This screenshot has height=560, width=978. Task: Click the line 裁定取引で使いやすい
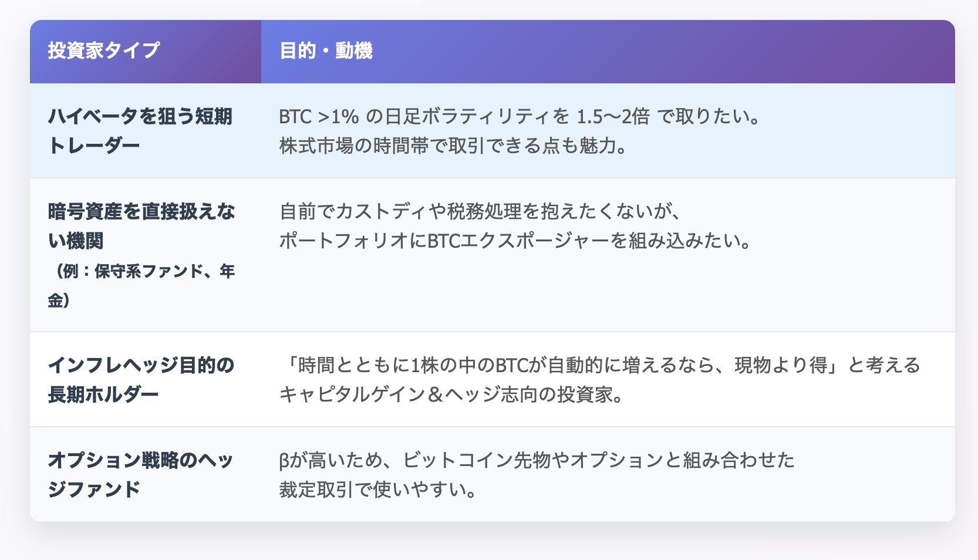[x=372, y=489]
